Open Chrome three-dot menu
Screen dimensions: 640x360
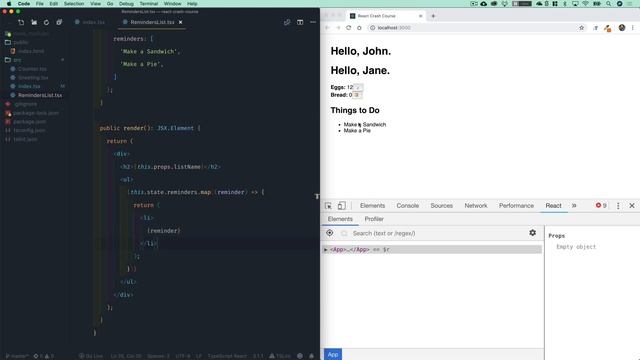pyautogui.click(x=633, y=28)
